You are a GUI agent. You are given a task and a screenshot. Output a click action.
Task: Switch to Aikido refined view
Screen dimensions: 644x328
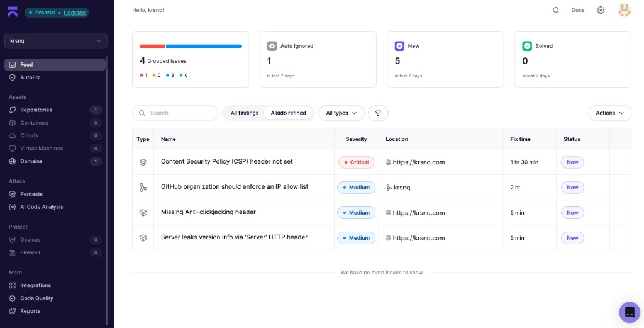point(288,113)
